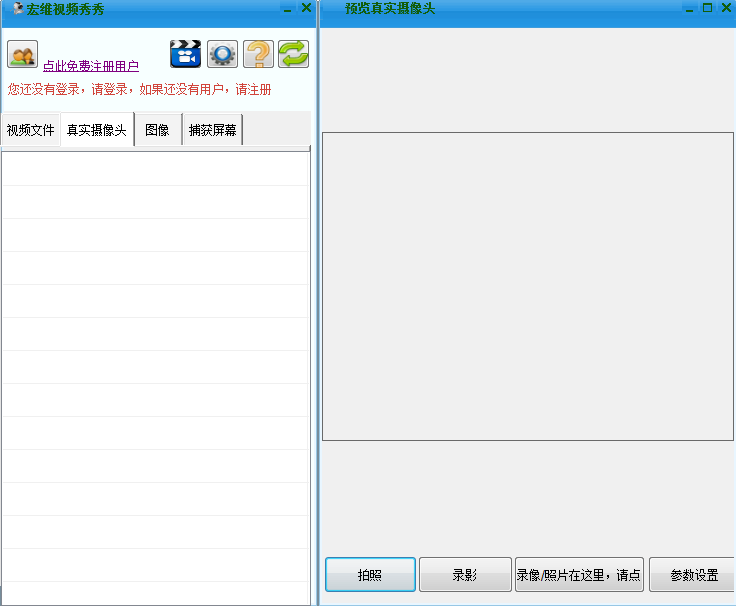Click the 拍照 button
The width and height of the screenshot is (736, 606).
pyautogui.click(x=370, y=575)
